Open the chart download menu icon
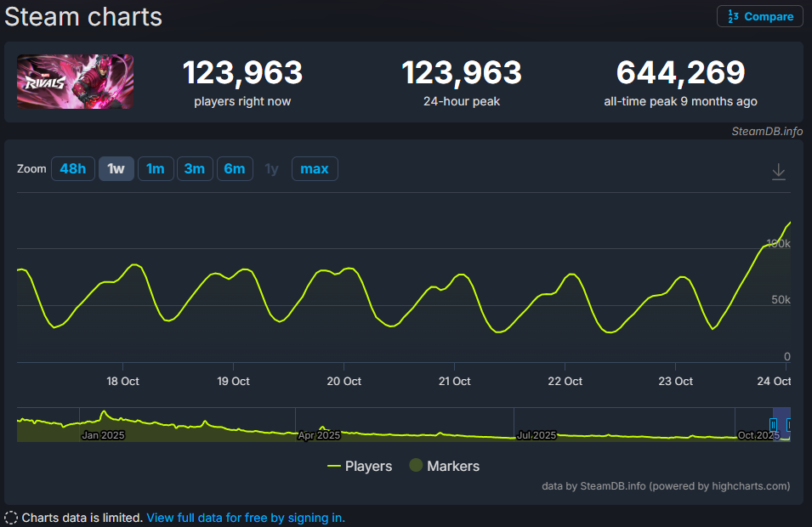Screen dimensions: 812x527 [x=778, y=172]
